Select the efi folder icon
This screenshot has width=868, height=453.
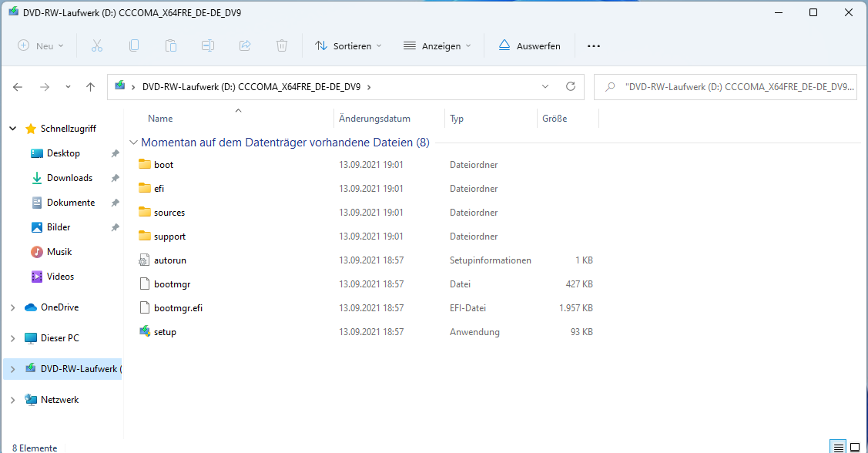pyautogui.click(x=145, y=188)
